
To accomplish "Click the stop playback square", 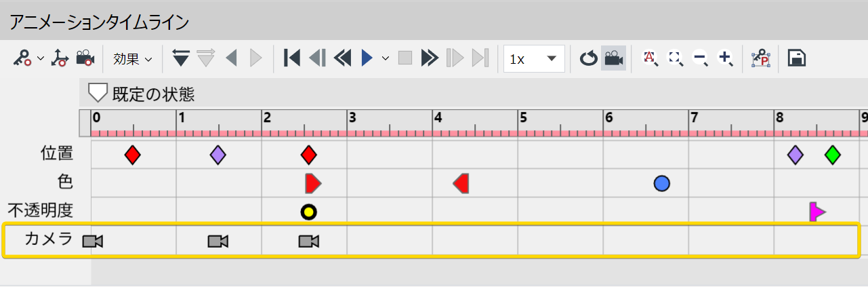I will coord(405,58).
